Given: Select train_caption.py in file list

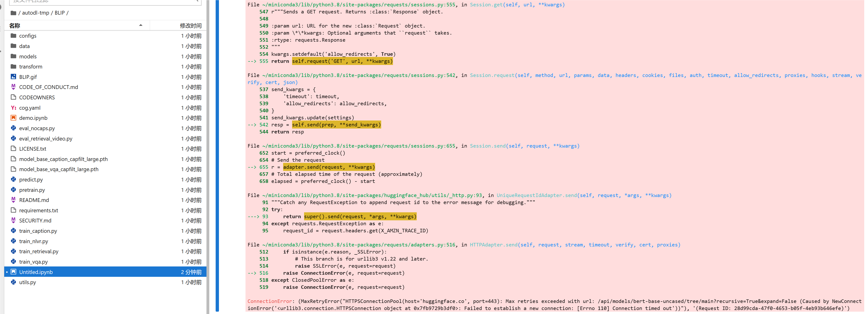Looking at the screenshot, I should pyautogui.click(x=38, y=231).
